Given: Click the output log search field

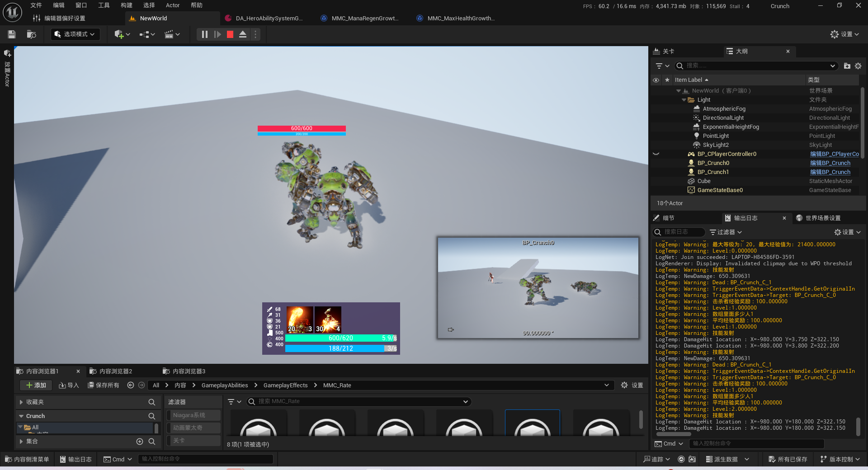Looking at the screenshot, I should (679, 232).
